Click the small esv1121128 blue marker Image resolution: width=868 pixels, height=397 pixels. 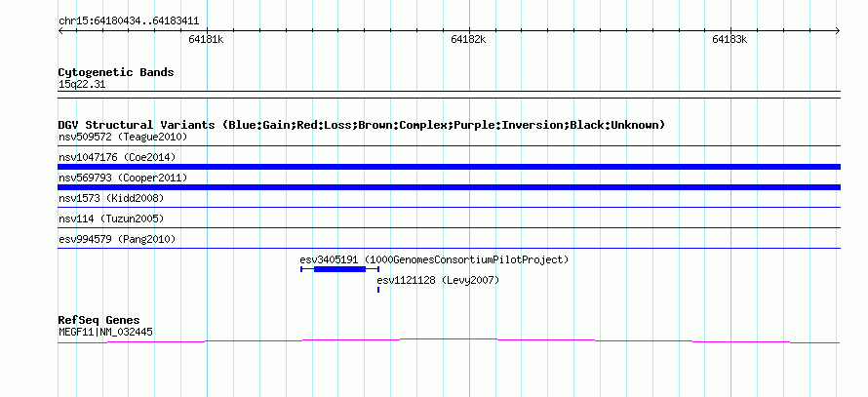(378, 290)
